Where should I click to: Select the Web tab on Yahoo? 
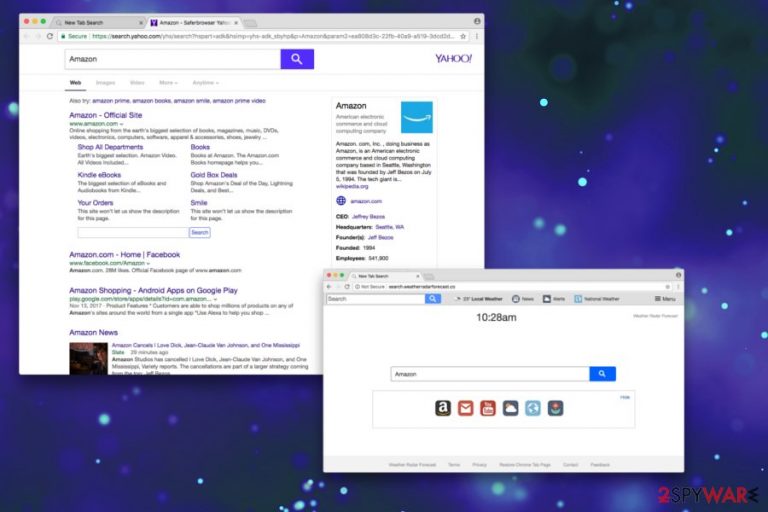point(75,82)
